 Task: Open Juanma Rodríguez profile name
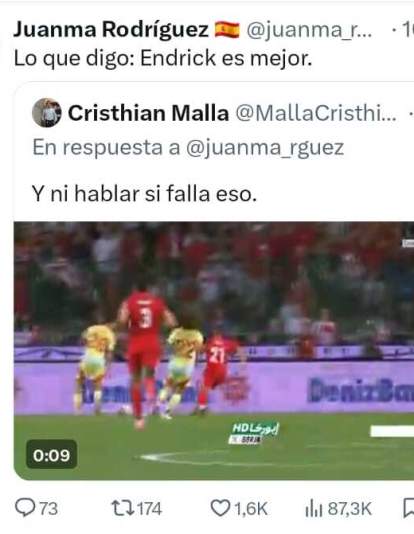tap(111, 30)
